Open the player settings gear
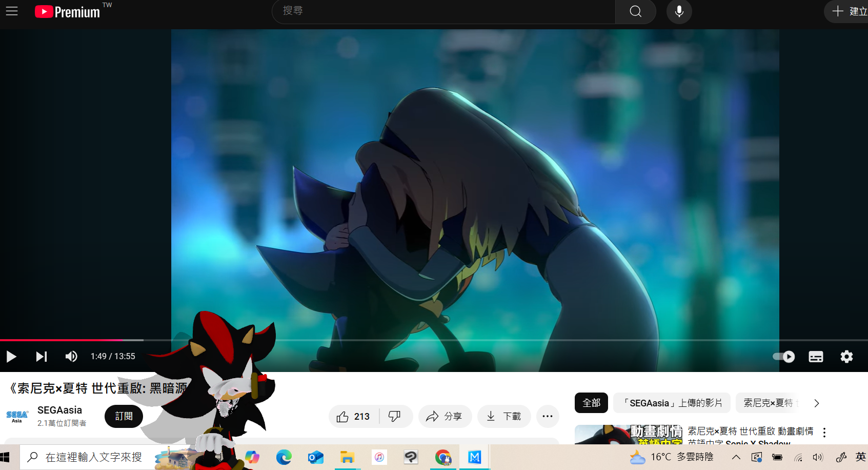Image resolution: width=868 pixels, height=470 pixels. [x=846, y=356]
